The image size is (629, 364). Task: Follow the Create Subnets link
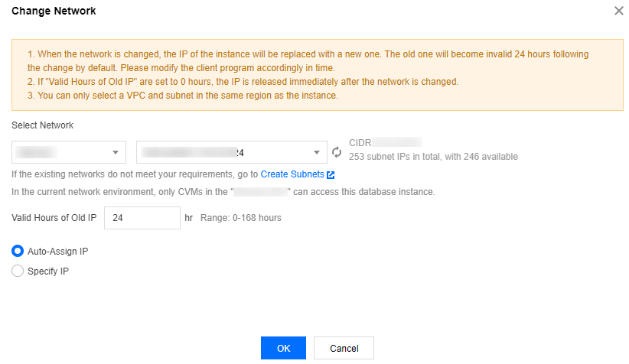tap(292, 174)
